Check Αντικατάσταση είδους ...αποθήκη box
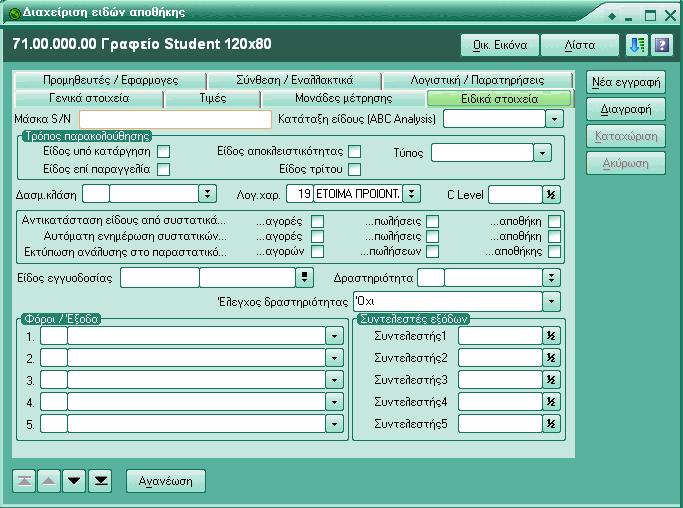This screenshot has height=508, width=683. click(x=554, y=221)
